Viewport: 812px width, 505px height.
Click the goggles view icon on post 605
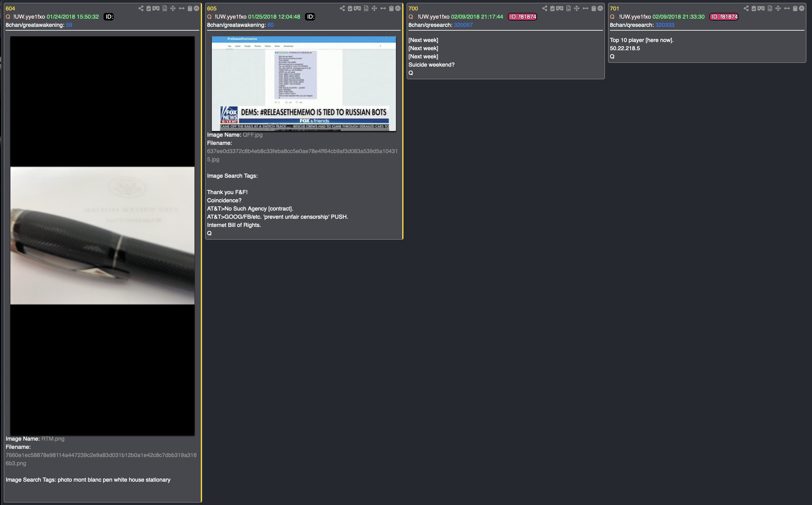click(357, 8)
